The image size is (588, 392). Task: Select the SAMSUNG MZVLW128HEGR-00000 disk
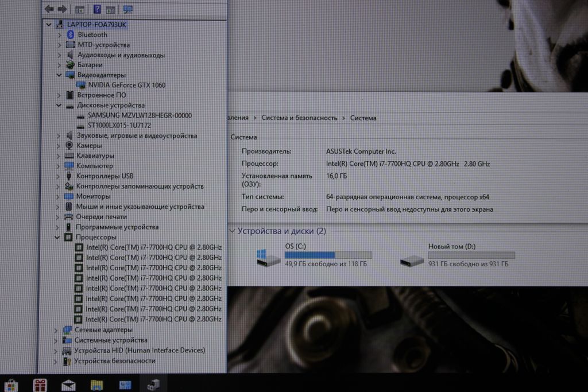140,115
